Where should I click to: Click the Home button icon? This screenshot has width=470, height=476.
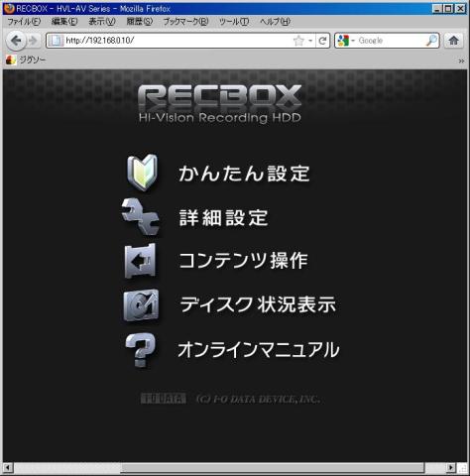tap(453, 41)
